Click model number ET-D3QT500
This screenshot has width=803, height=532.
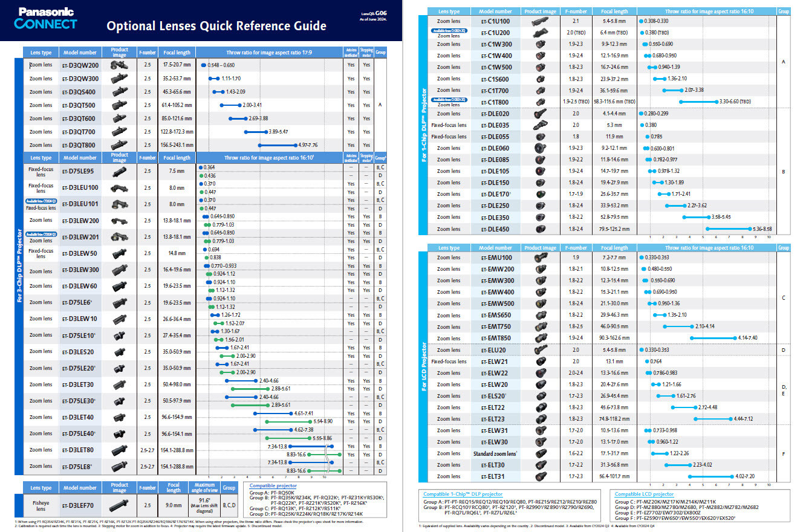coord(79,105)
